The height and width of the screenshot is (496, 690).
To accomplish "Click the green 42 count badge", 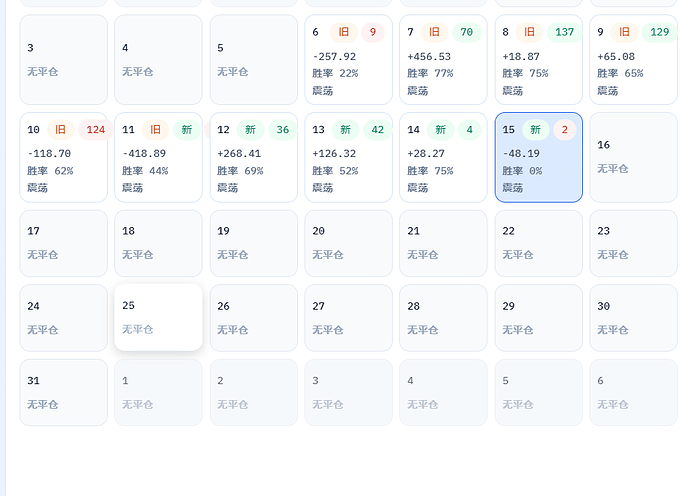I will pyautogui.click(x=378, y=130).
